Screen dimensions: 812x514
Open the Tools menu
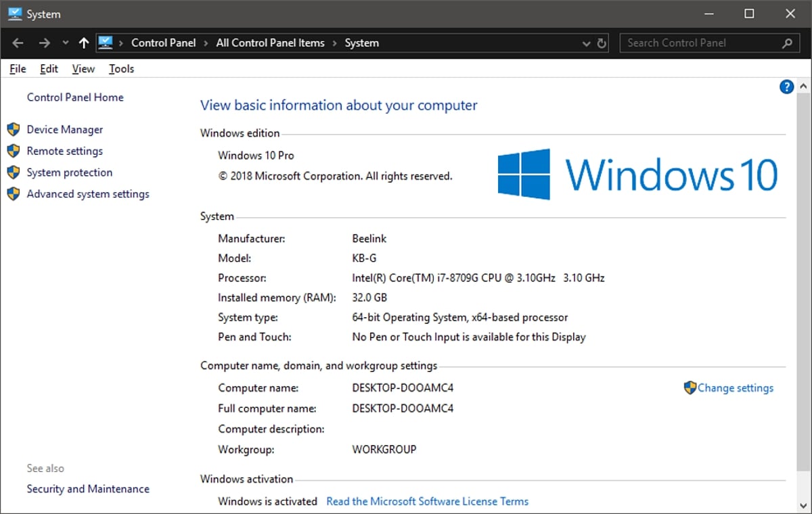pyautogui.click(x=121, y=68)
